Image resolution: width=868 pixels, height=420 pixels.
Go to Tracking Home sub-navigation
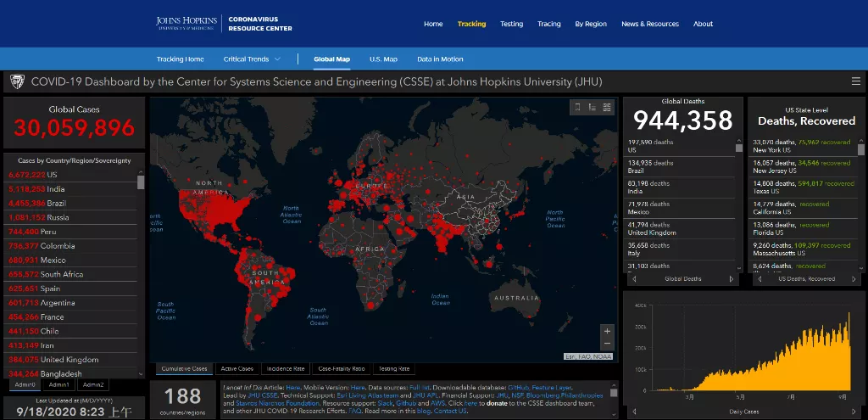coord(180,59)
